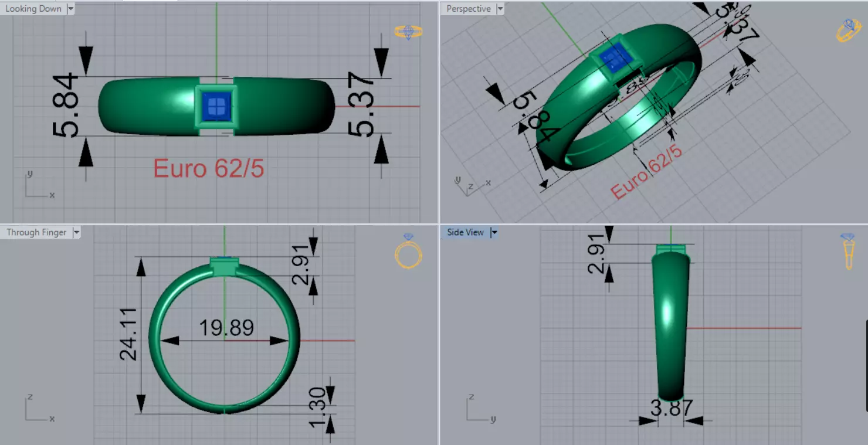Screen dimensions: 868x445
Task: Click the Looking Down viewport title
Action: 33,9
